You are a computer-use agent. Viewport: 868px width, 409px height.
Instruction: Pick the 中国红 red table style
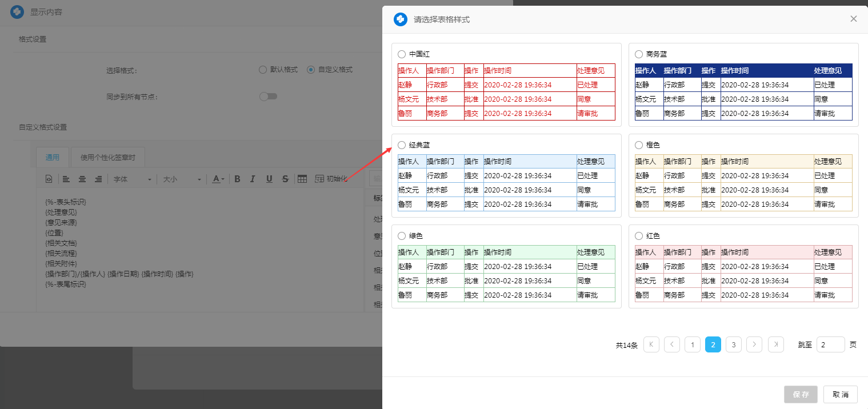click(402, 54)
